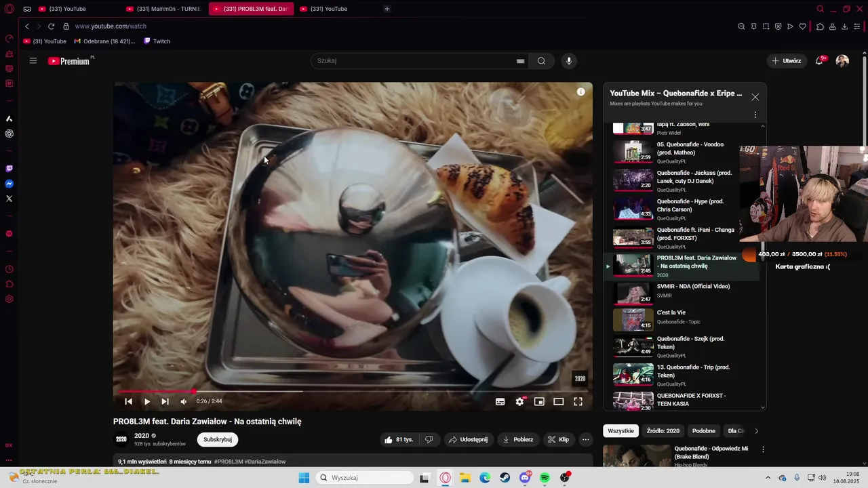
Task: Play Quebonafide - Hype (prod. Chris Carson)
Action: 685,209
